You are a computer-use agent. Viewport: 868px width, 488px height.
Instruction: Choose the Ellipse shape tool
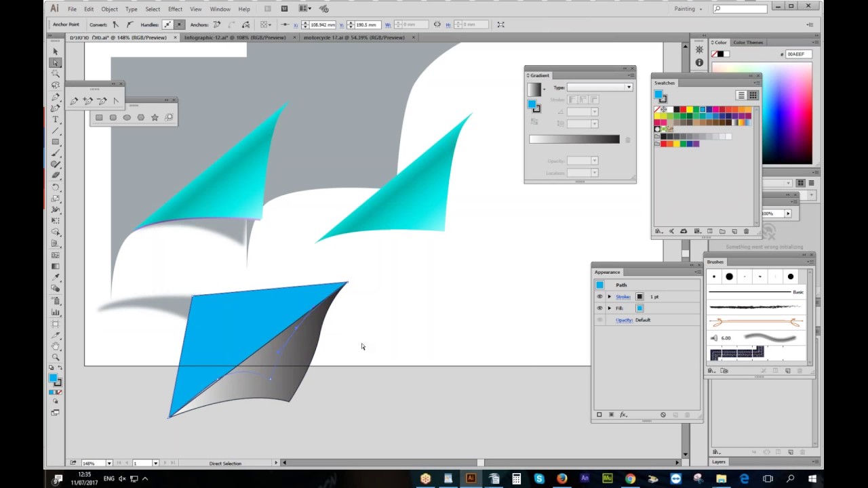127,117
